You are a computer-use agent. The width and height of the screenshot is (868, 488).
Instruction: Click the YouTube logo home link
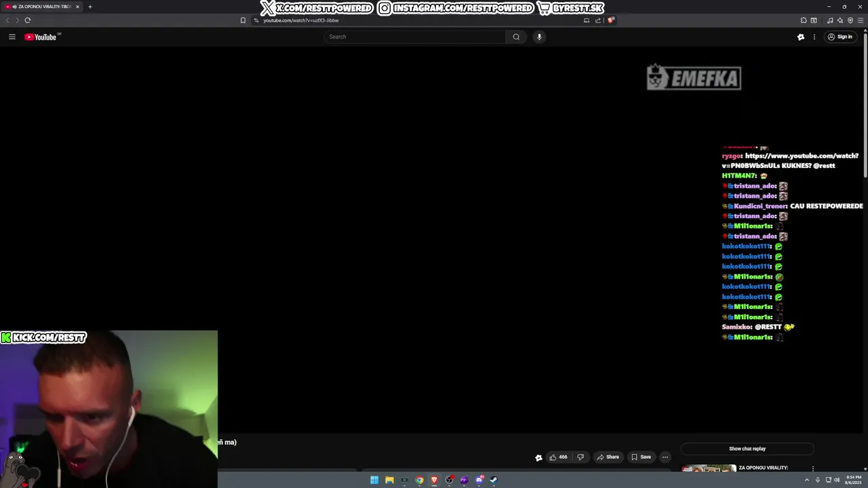tap(41, 37)
